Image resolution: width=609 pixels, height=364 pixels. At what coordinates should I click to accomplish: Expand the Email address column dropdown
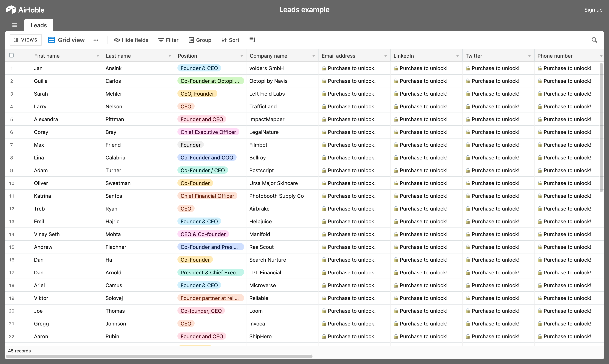(386, 56)
